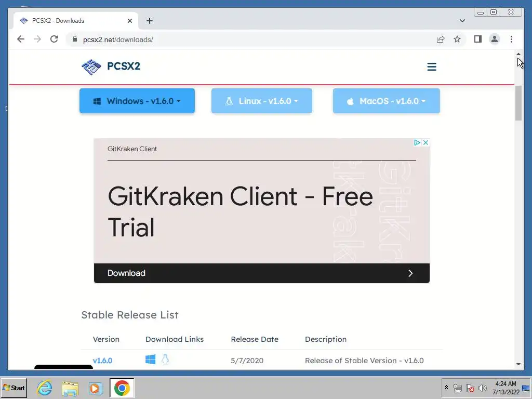Click the Description column header

point(326,339)
